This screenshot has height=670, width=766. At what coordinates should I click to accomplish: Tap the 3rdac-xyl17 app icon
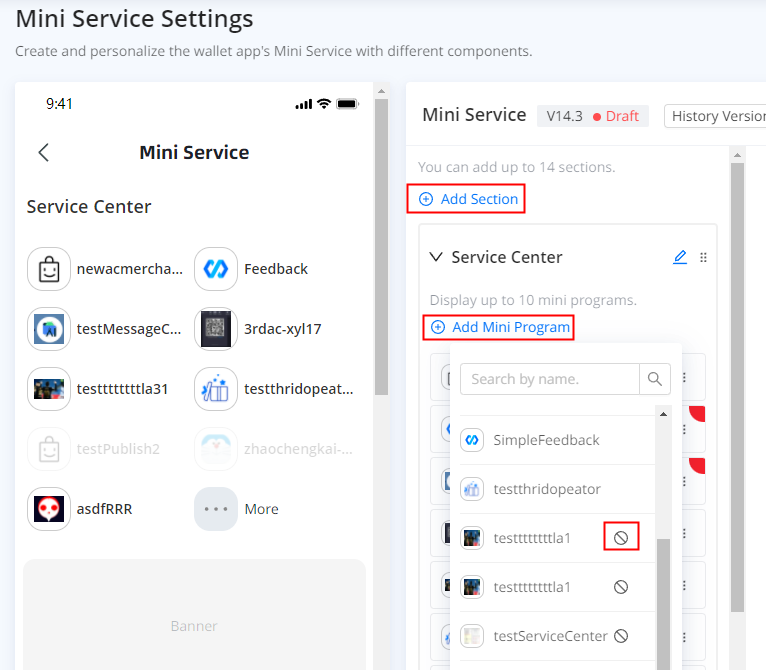216,329
